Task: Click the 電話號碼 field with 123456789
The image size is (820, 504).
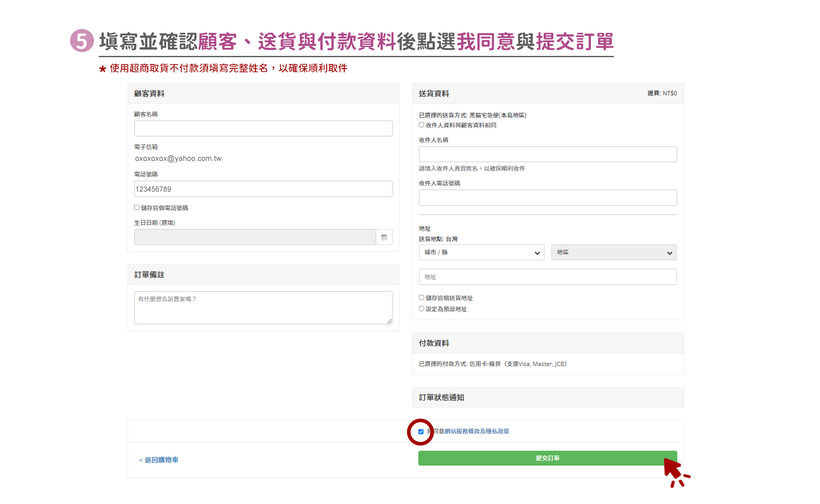Action: click(x=263, y=189)
